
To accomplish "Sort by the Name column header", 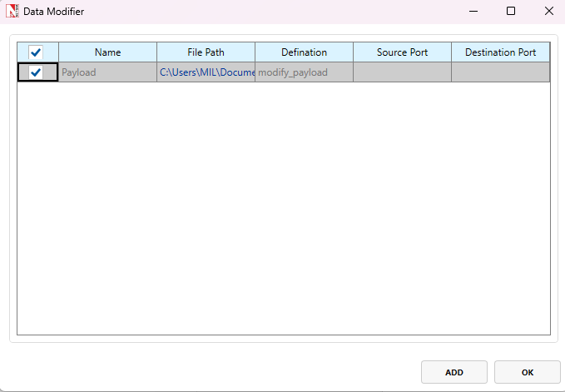I will (107, 52).
